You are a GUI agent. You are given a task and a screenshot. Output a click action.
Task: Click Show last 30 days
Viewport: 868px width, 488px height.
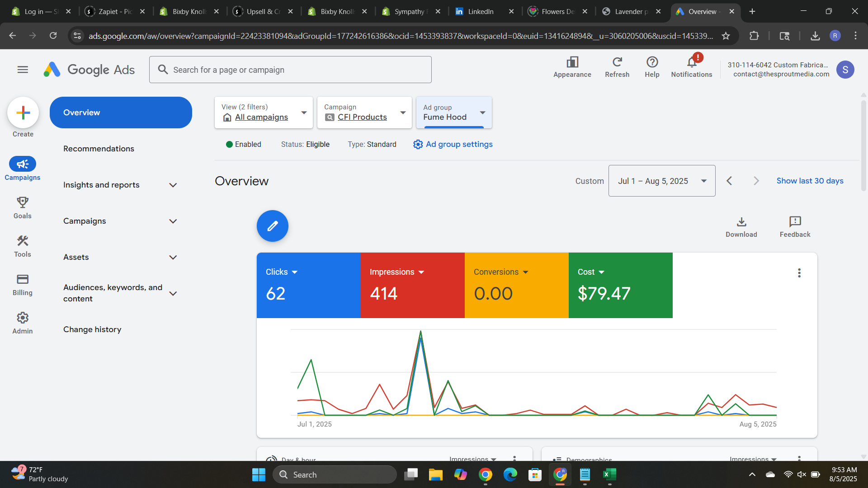pyautogui.click(x=810, y=180)
